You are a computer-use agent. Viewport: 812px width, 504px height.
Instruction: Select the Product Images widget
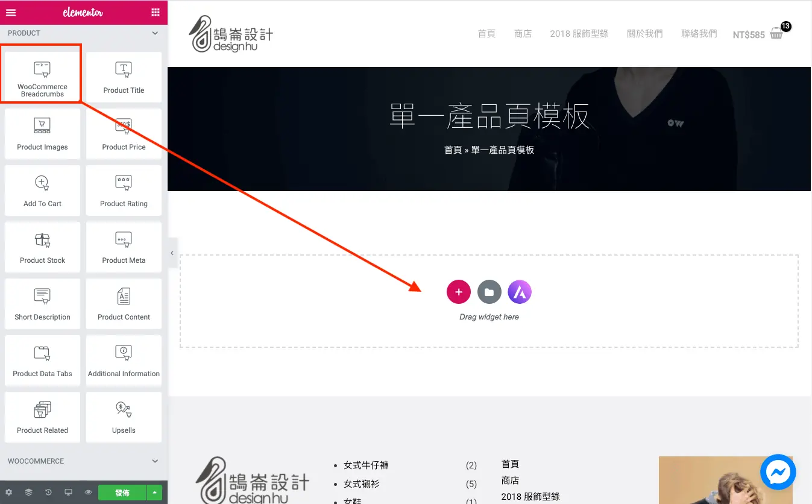(42, 134)
